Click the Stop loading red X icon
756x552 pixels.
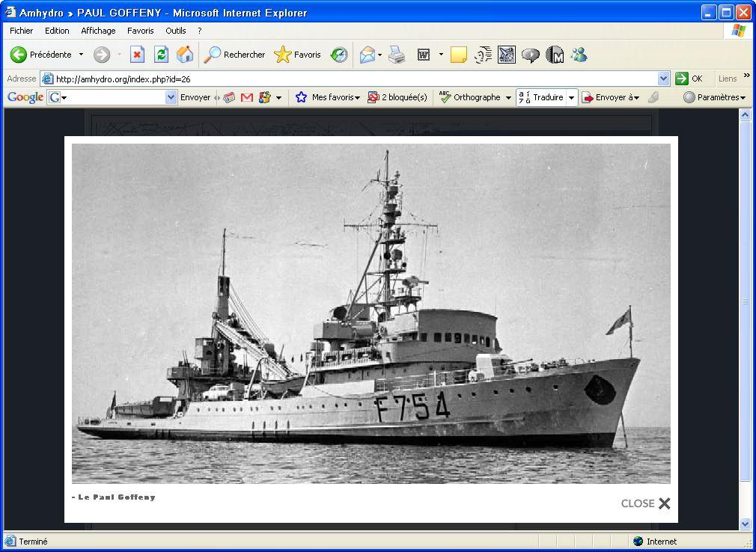point(137,55)
